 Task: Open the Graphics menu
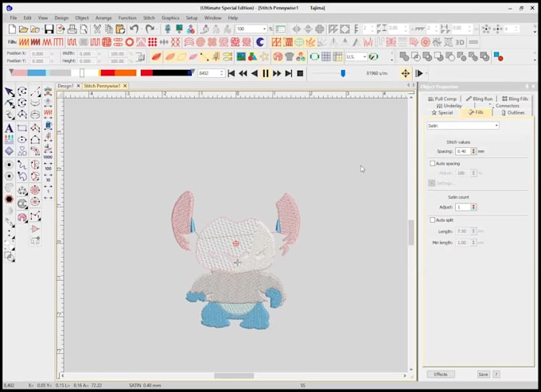(170, 17)
